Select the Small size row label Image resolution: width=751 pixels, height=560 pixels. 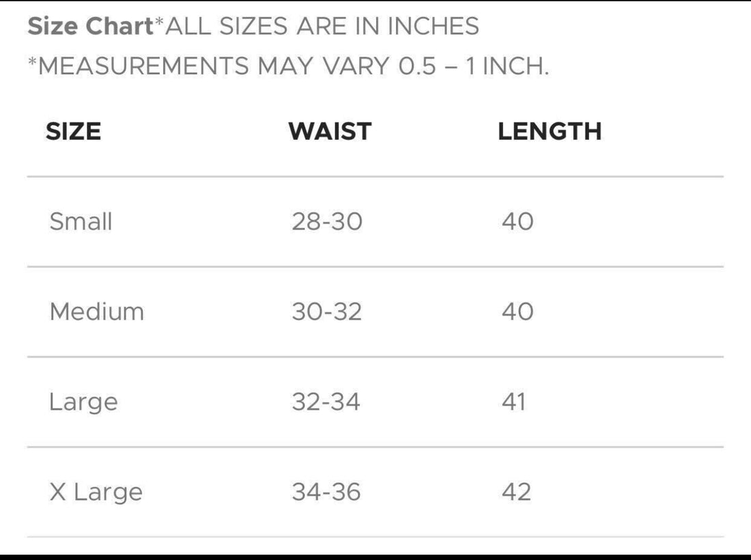point(81,221)
